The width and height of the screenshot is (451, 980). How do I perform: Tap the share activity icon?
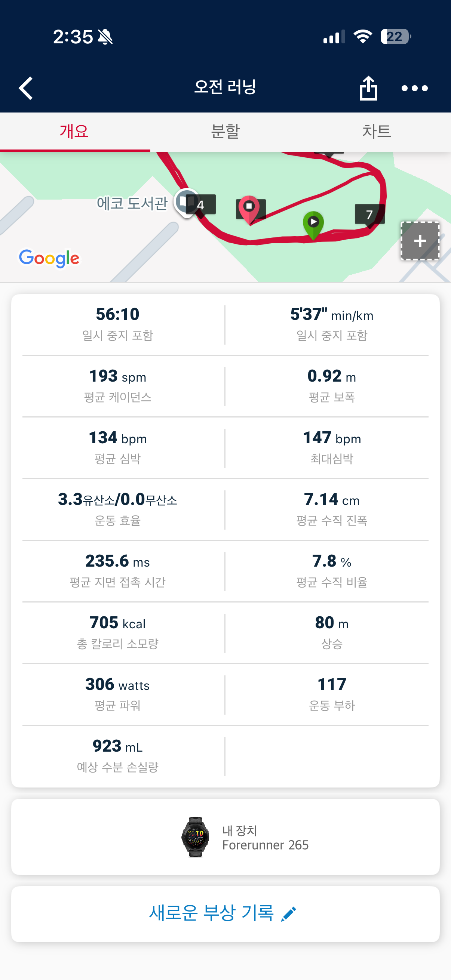tap(368, 88)
